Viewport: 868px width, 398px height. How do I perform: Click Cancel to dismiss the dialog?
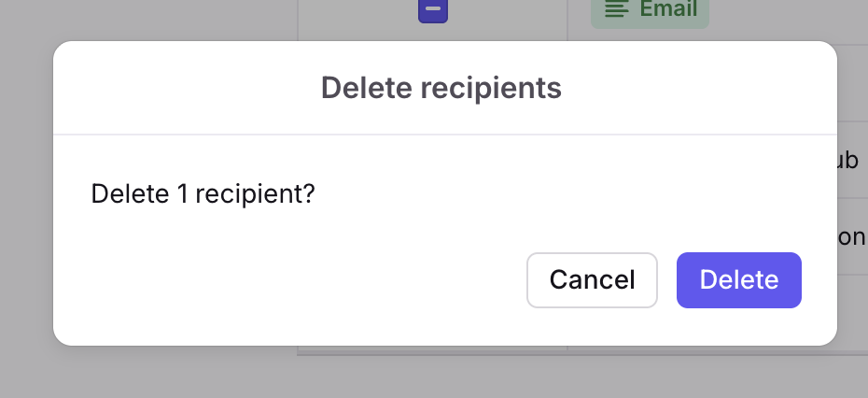coord(592,280)
